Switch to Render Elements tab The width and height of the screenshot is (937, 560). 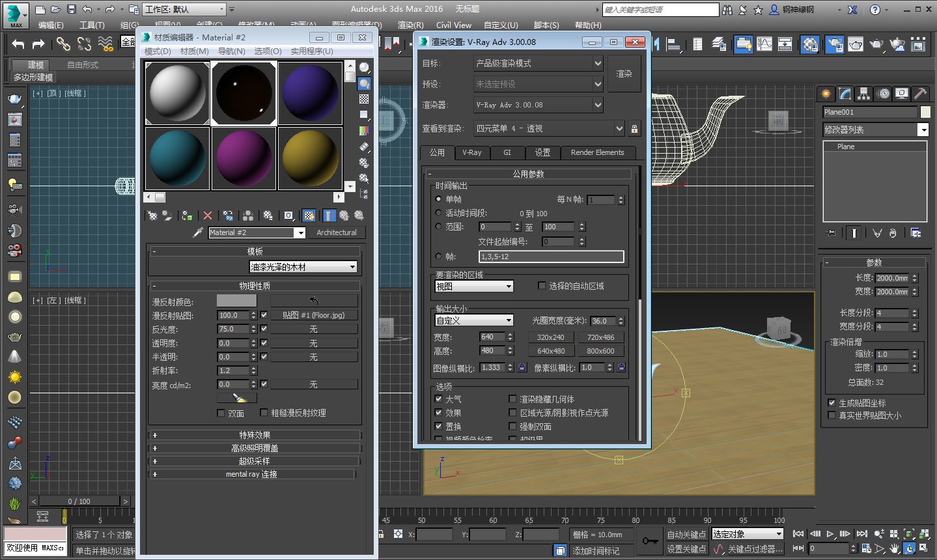pyautogui.click(x=597, y=152)
